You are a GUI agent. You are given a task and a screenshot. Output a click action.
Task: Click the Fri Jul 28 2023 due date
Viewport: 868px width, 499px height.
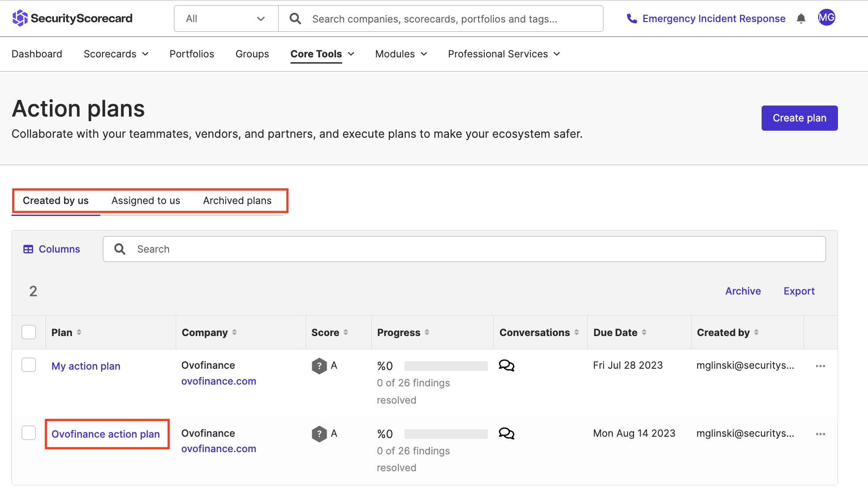628,365
